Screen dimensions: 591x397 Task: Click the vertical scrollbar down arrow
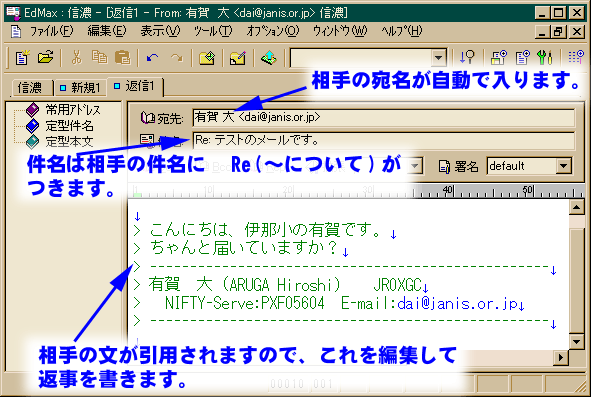pyautogui.click(x=577, y=342)
